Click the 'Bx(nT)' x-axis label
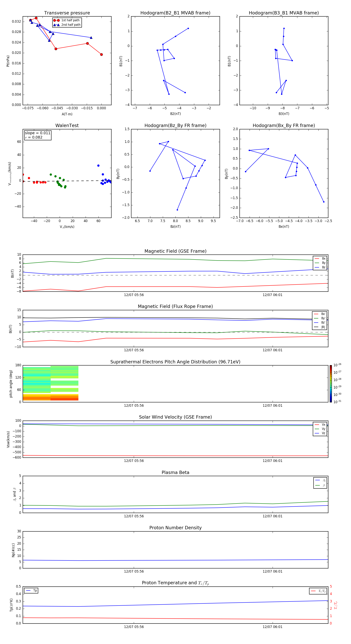The image size is (351, 644). point(284,227)
